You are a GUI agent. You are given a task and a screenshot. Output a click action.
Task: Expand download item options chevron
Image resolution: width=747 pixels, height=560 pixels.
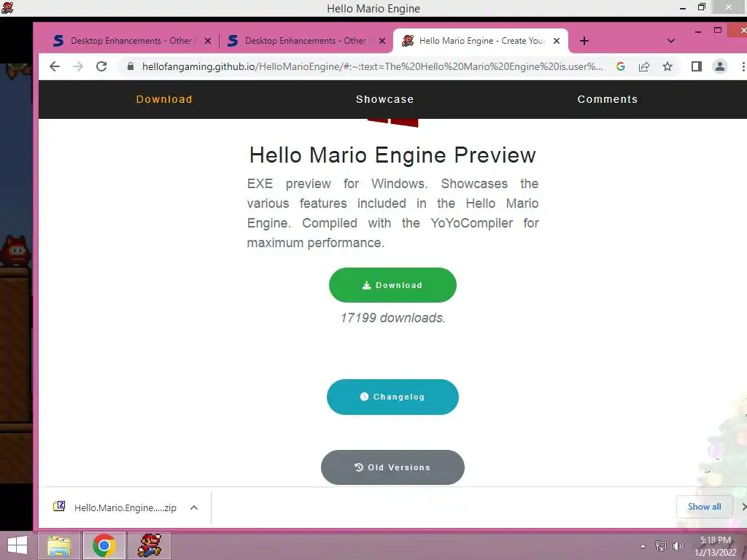pyautogui.click(x=194, y=507)
